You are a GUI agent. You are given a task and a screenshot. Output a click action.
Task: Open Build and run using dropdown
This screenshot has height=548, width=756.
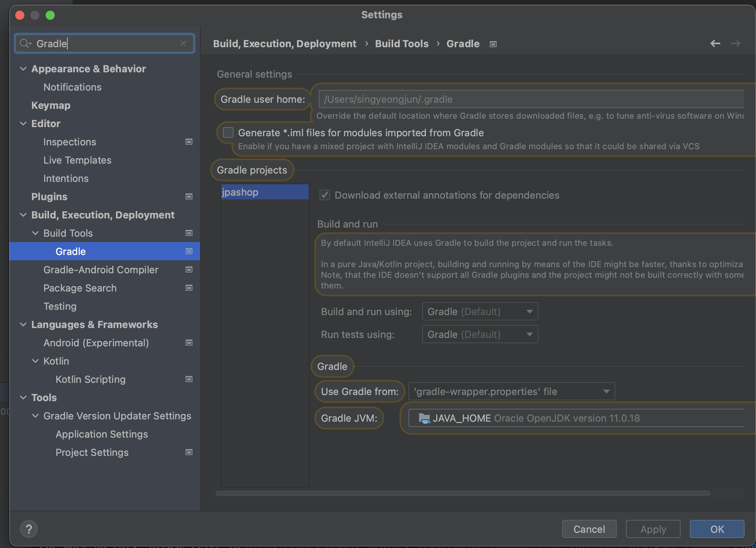pos(480,312)
